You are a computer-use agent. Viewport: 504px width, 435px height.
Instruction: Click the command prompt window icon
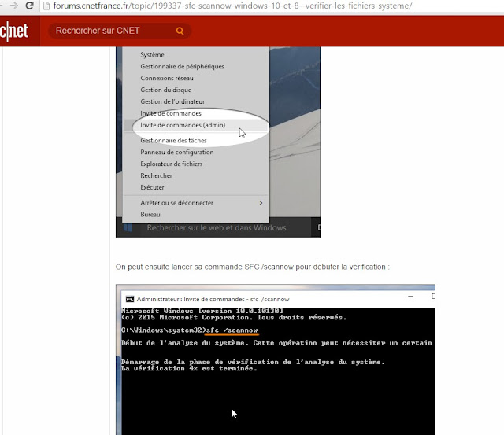pyautogui.click(x=130, y=299)
